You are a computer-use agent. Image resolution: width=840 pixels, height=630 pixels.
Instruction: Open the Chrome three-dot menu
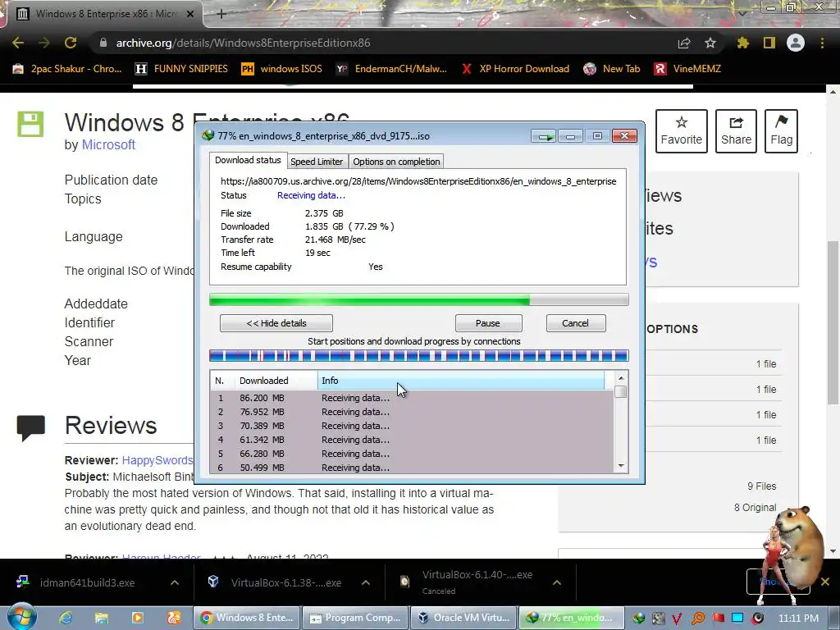(x=822, y=43)
